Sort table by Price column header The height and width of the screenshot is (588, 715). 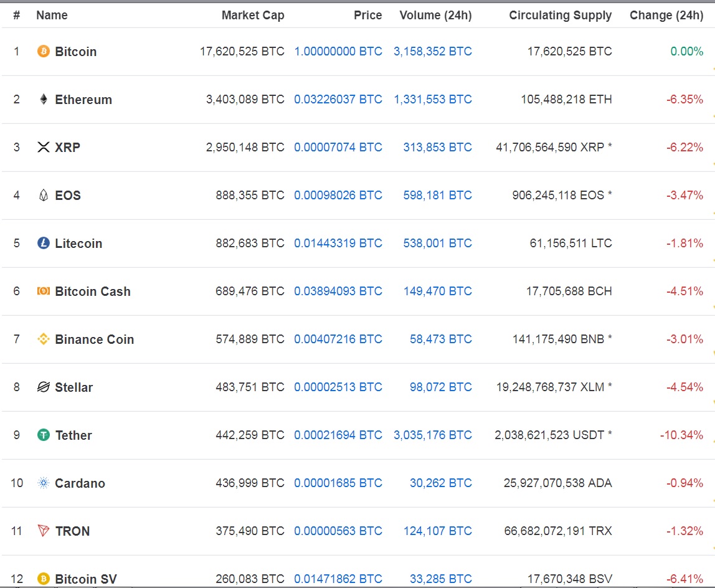click(368, 15)
